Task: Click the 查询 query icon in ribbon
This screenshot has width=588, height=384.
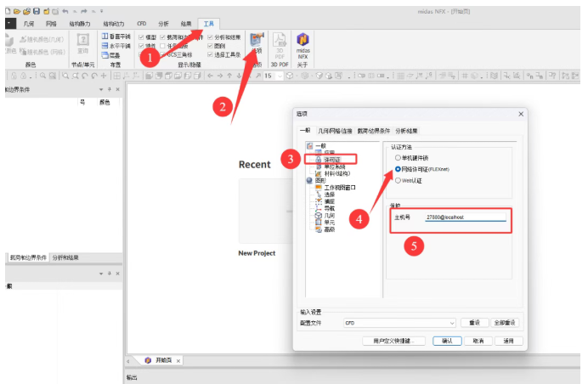Action: click(82, 43)
